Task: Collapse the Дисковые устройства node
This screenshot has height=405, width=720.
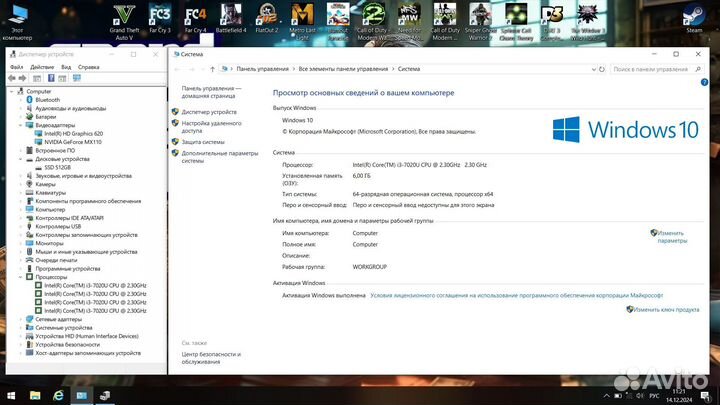Action: 21,159
